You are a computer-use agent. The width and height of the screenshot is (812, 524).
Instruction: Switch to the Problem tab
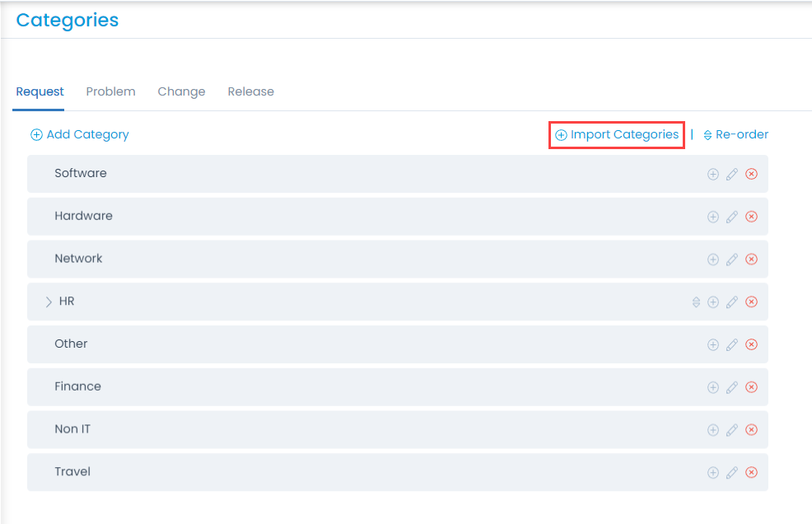pyautogui.click(x=110, y=91)
